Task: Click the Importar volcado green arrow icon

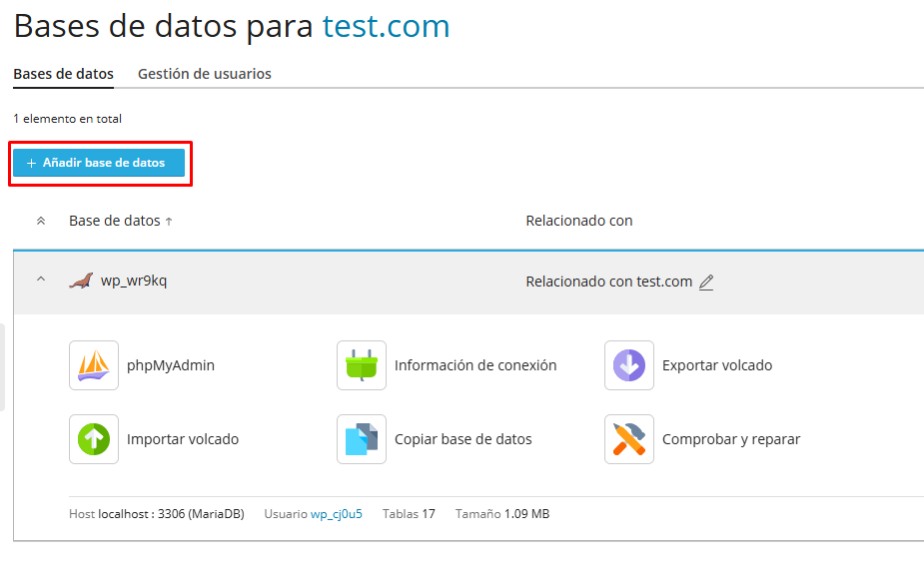Action: point(94,439)
